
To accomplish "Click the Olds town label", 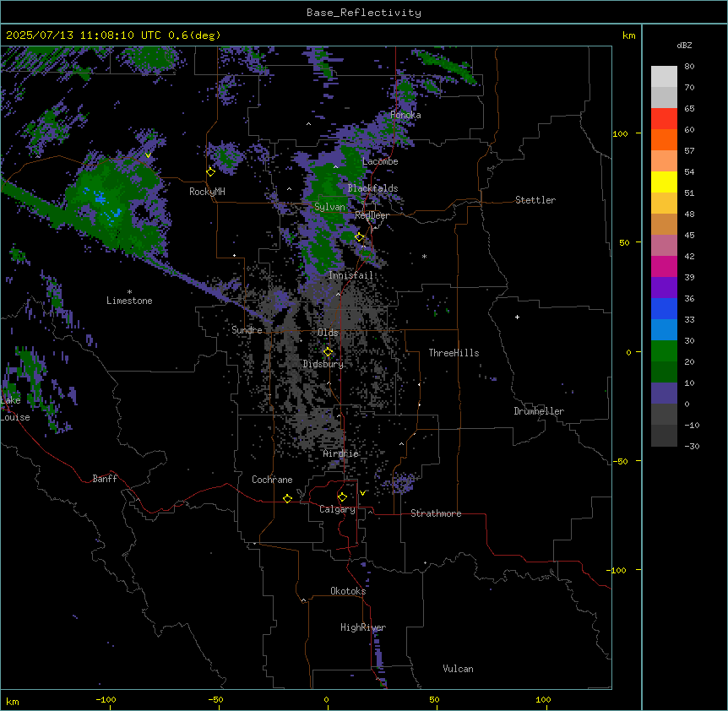I will tap(328, 333).
